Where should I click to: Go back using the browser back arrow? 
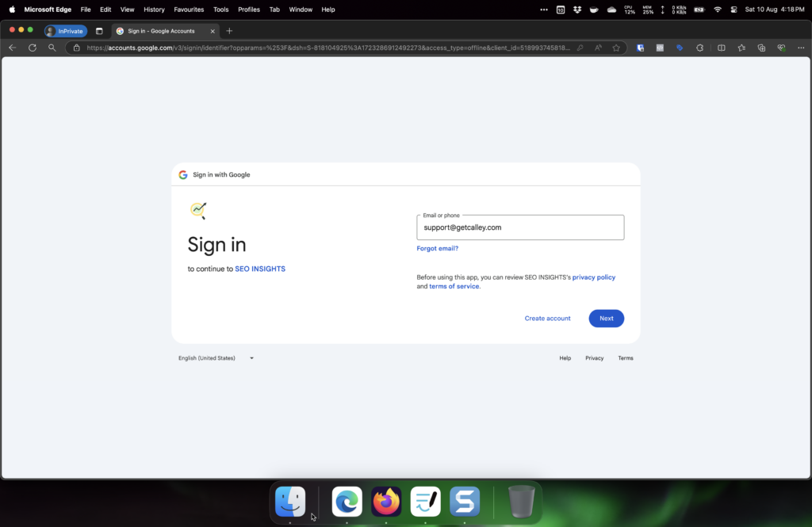point(13,48)
